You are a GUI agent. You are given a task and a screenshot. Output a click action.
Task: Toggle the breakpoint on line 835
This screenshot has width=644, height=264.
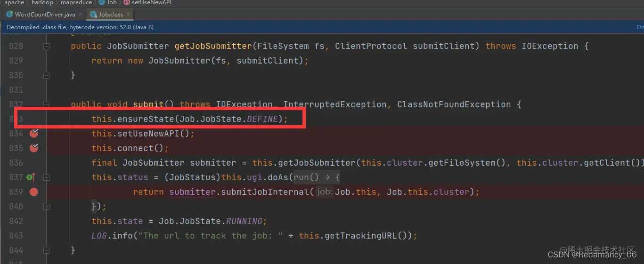[34, 148]
